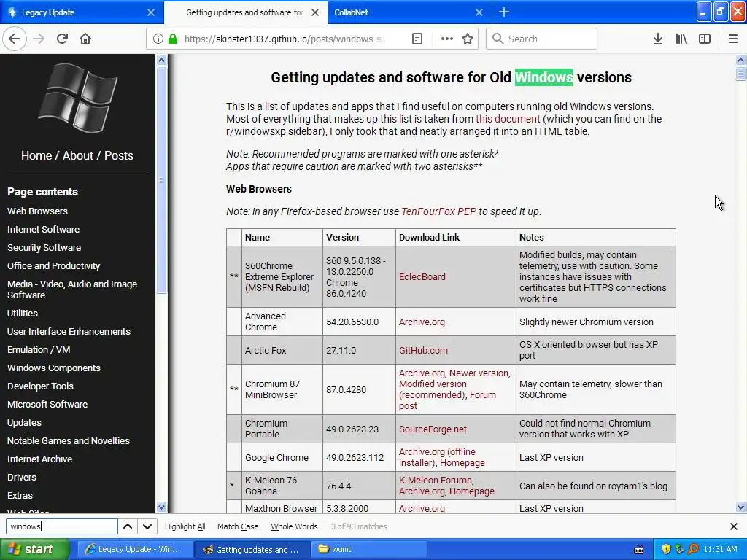The width and height of the screenshot is (747, 560).
Task: Open the Firefox hamburger menu
Action: [x=733, y=39]
